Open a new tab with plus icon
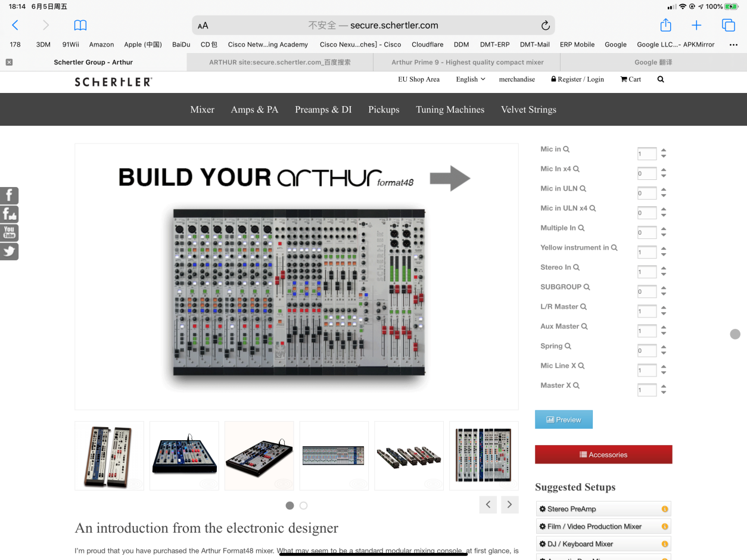This screenshot has height=560, width=747. [696, 25]
